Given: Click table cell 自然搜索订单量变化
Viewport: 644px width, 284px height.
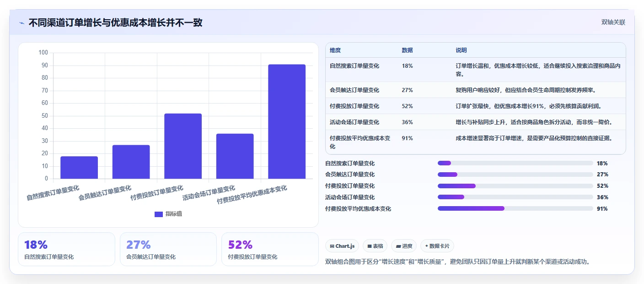Looking at the screenshot, I should click(x=354, y=66).
